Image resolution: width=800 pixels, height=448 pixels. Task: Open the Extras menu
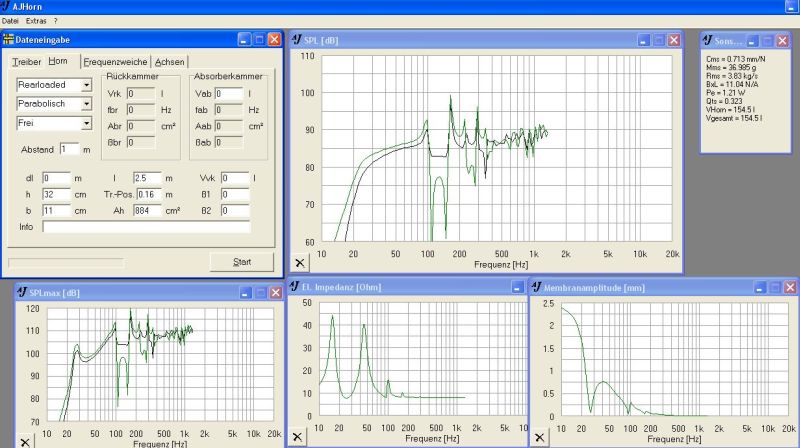point(36,20)
